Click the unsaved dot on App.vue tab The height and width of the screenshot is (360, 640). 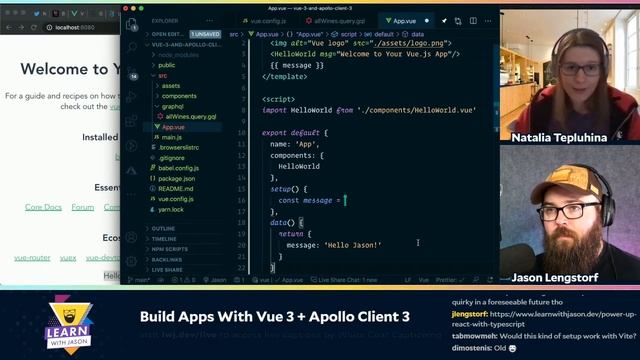click(427, 21)
